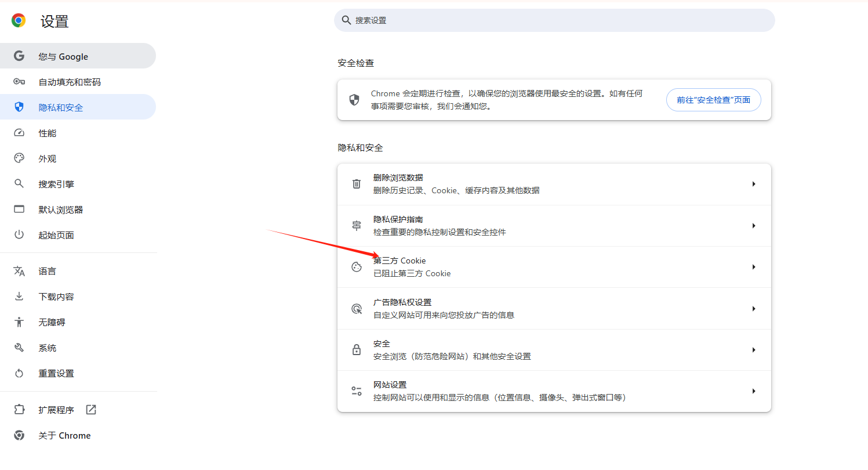Viewport: 868px width, 470px height.
Task: Click the shield icon for 隐私和安全
Action: tap(19, 107)
